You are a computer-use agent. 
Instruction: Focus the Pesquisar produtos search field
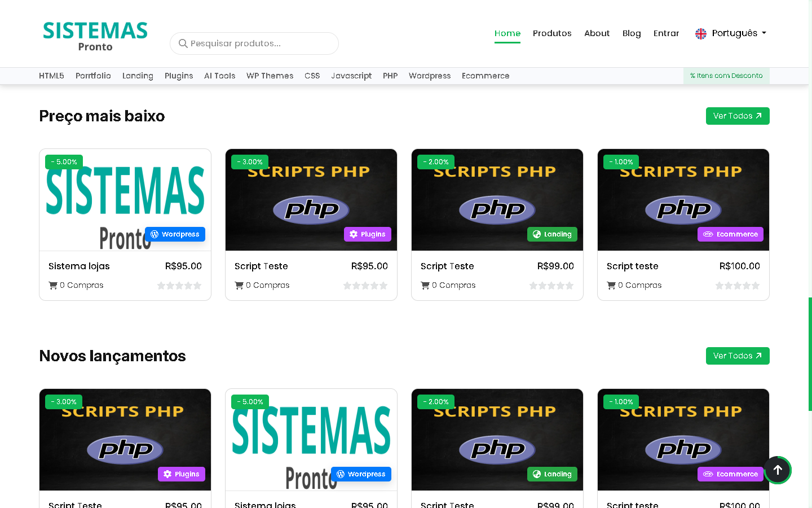pyautogui.click(x=259, y=43)
